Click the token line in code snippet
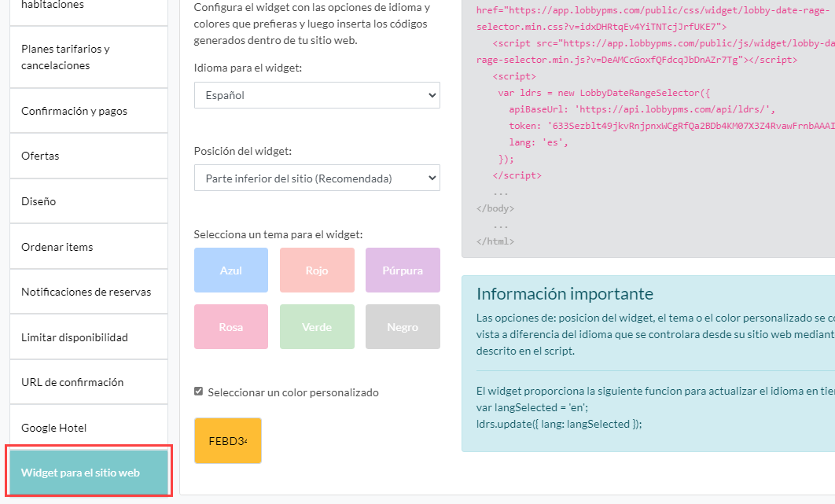 tap(671, 126)
